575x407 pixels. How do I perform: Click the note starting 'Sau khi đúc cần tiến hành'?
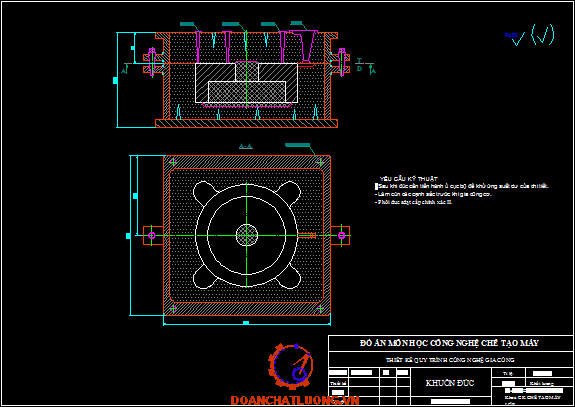click(x=462, y=186)
